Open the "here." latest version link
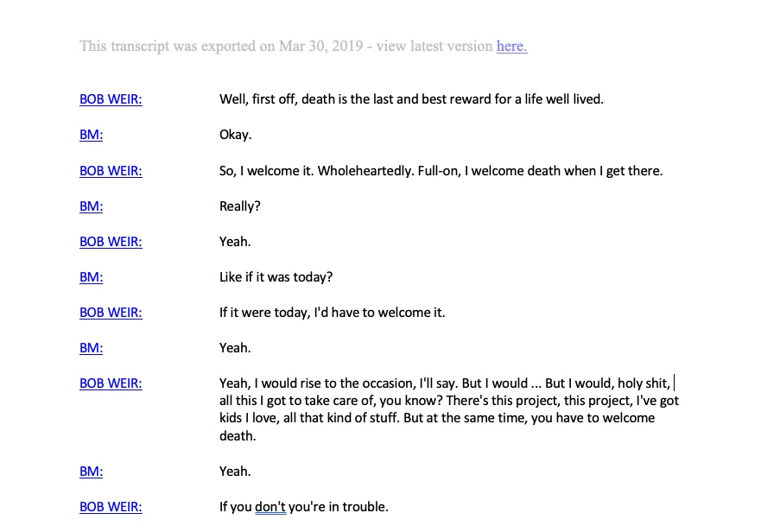This screenshot has width=761, height=532. (511, 47)
